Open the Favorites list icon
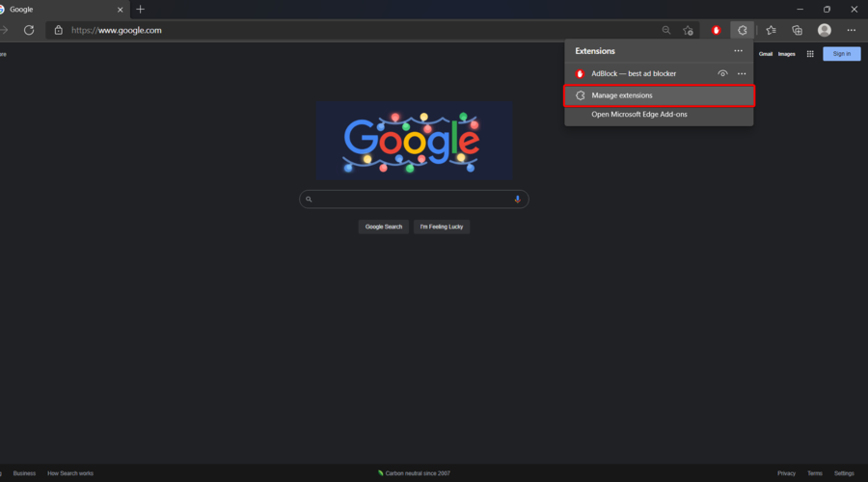 pos(772,31)
